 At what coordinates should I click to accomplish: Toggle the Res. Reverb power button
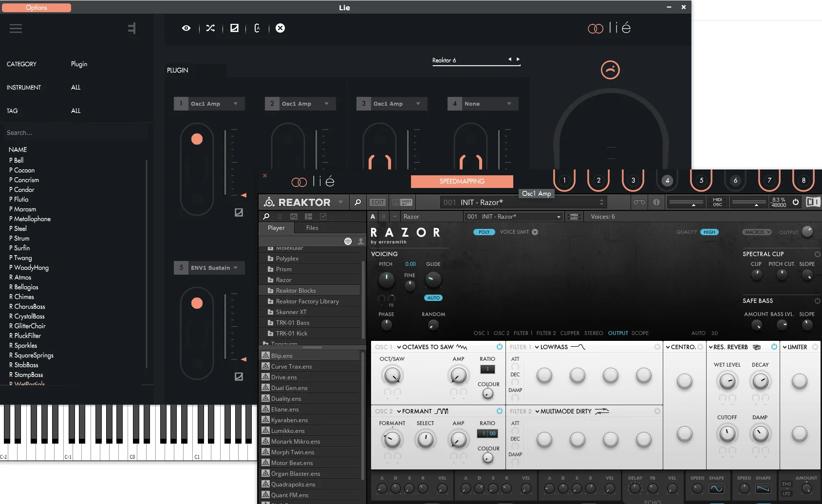point(774,347)
